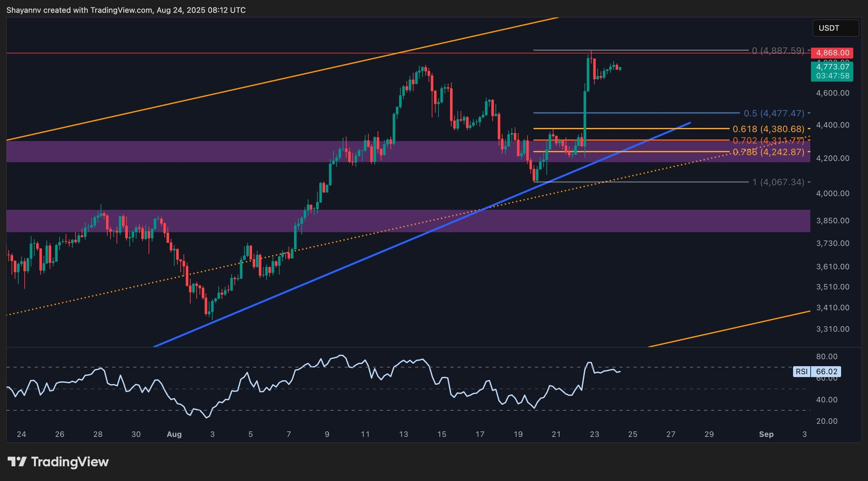Click the Sep label on time axis

(x=766, y=434)
